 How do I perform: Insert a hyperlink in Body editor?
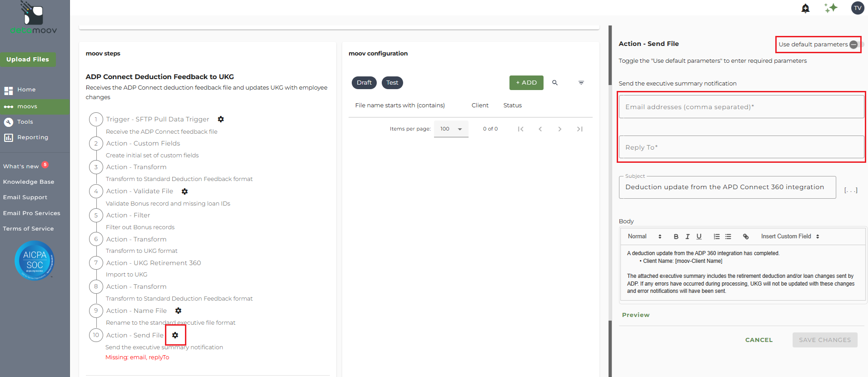746,236
